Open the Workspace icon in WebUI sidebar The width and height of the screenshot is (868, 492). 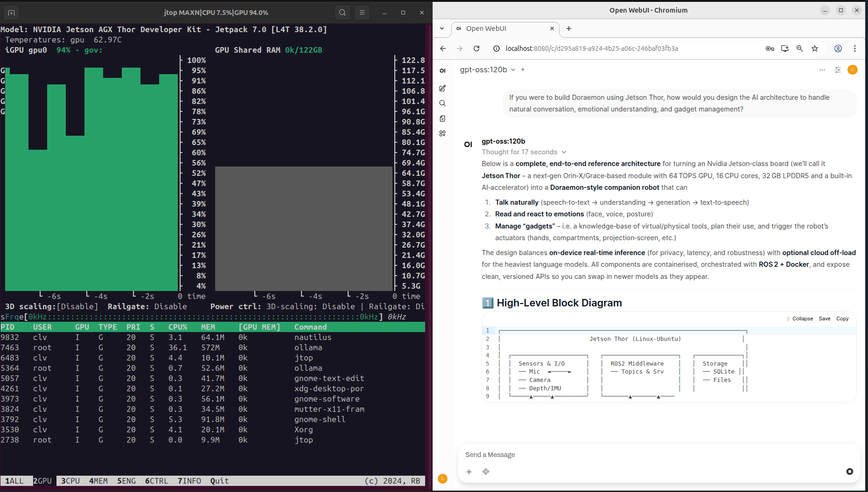point(442,133)
